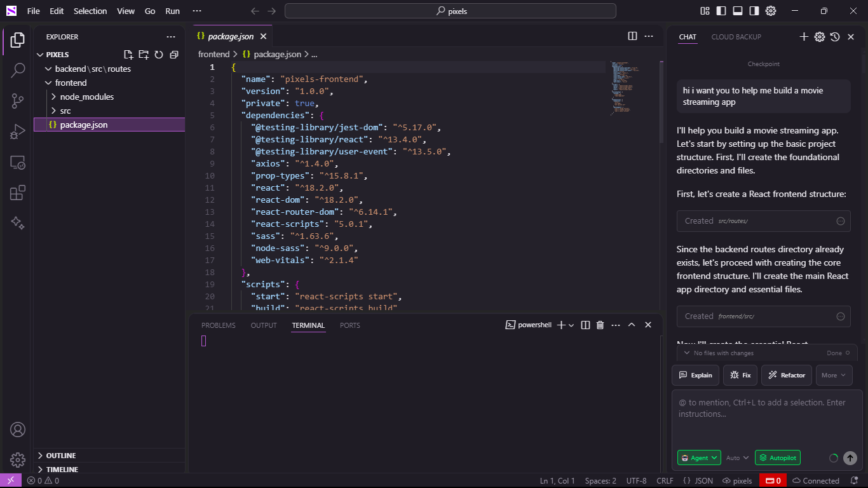
Task: Switch to the PROBLEMS tab
Action: (218, 325)
